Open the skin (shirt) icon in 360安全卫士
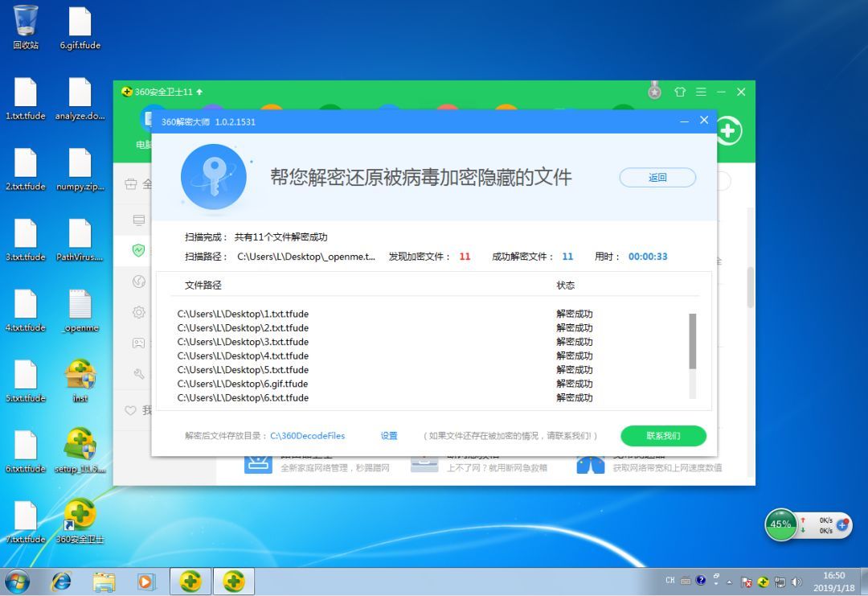This screenshot has height=596, width=868. (x=680, y=92)
